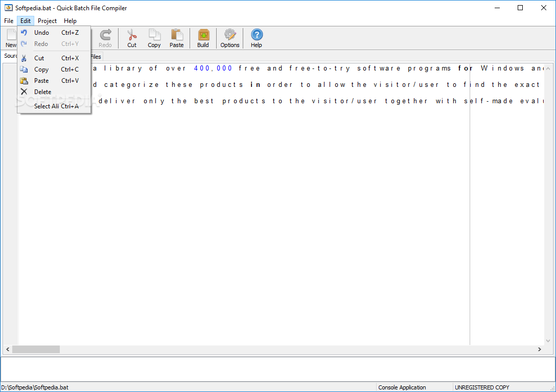Image resolution: width=556 pixels, height=392 pixels.
Task: Choose Redo in the Edit menu
Action: pos(54,44)
